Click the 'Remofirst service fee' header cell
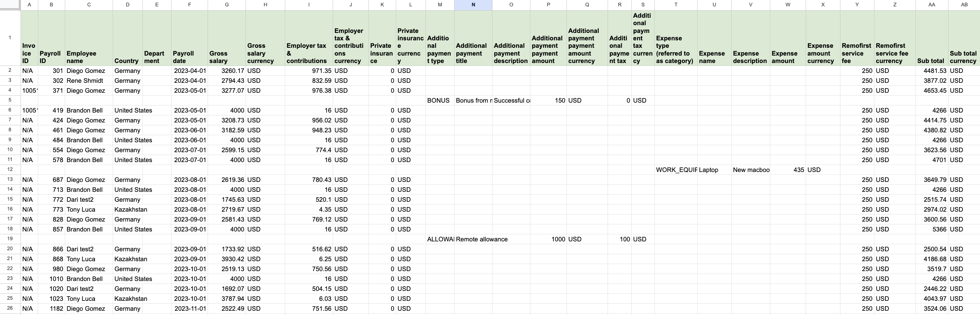Image resolution: width=980 pixels, height=315 pixels. pos(857,38)
